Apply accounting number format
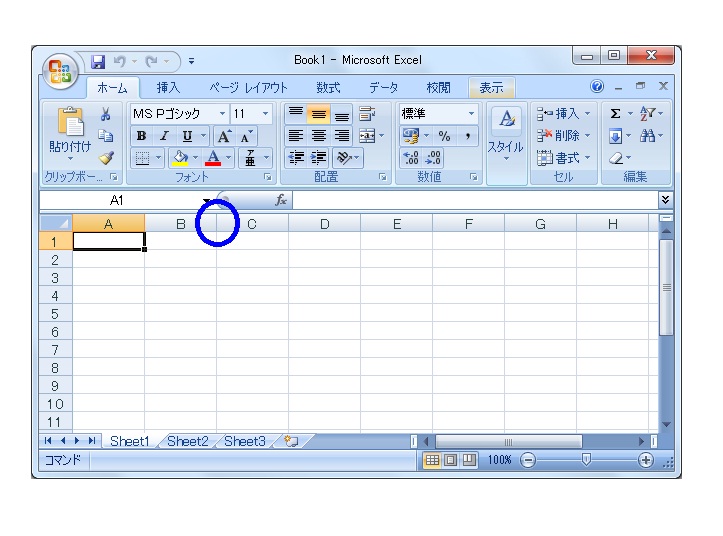 point(410,136)
